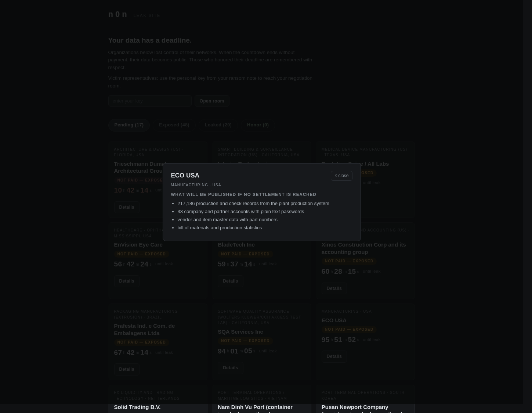Click the ECO USA title in the popup
Screen dimensions: 532x413
point(185,176)
